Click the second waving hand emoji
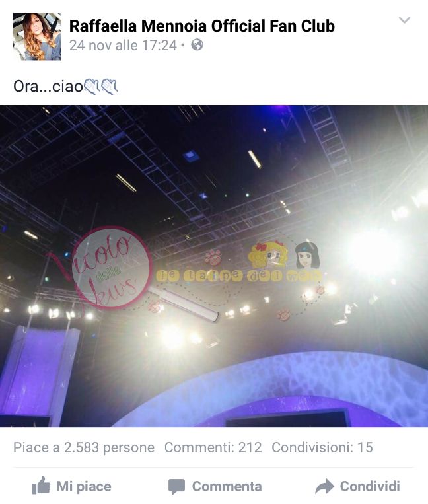The image size is (428, 504). [109, 87]
